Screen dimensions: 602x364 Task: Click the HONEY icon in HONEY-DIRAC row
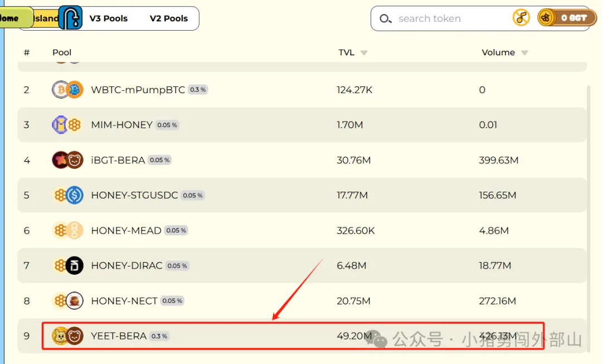pos(60,265)
